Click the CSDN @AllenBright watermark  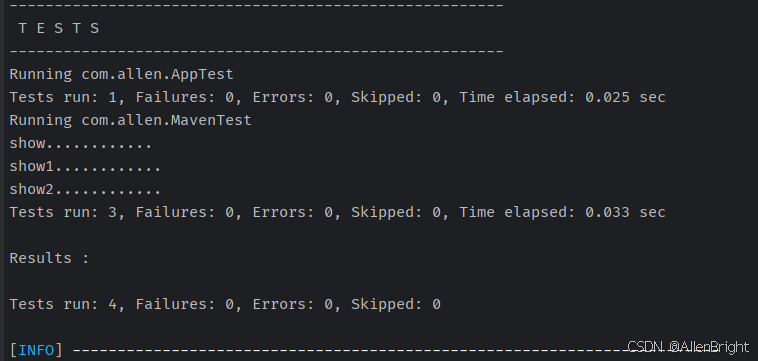[688, 347]
